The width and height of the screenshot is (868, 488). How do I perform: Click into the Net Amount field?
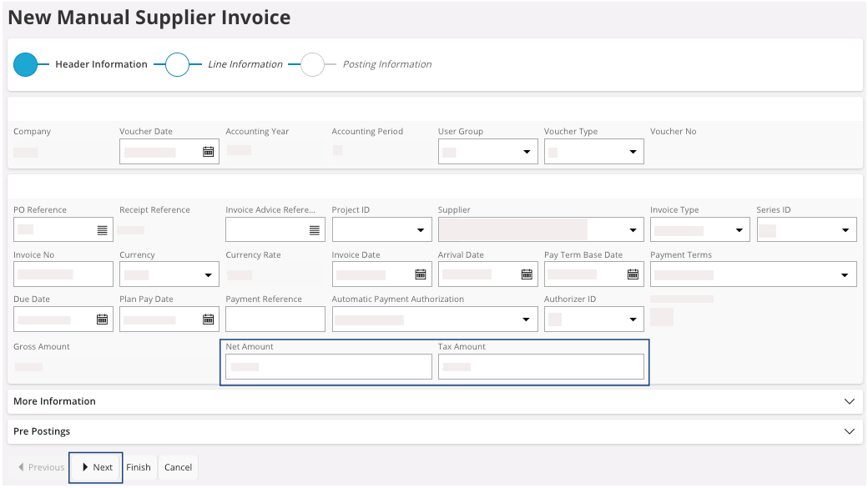(328, 367)
